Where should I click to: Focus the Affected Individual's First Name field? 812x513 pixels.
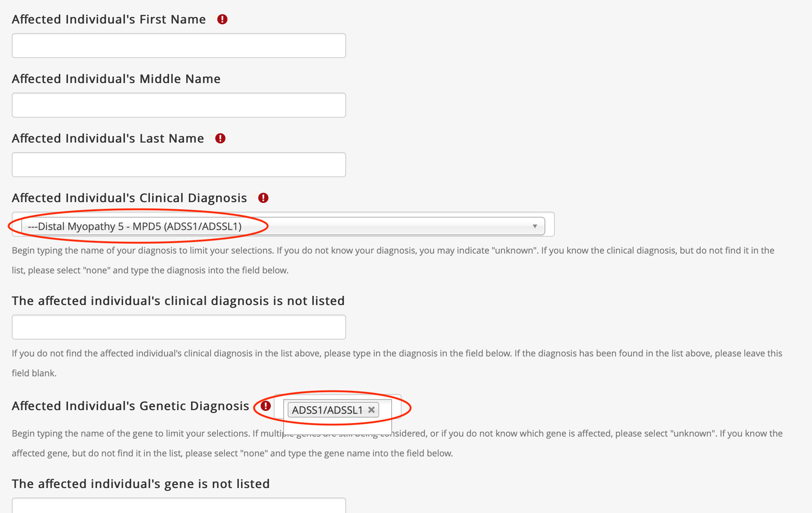click(179, 46)
